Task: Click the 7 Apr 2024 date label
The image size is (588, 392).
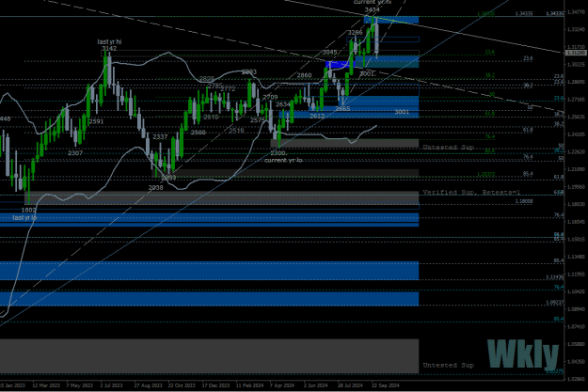Action: [x=282, y=385]
